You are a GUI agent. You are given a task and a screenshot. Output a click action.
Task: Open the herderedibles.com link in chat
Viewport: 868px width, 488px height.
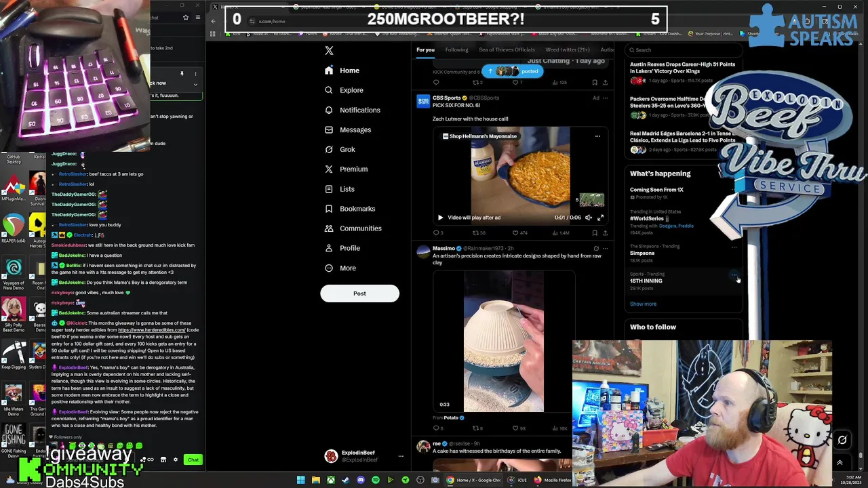coord(151,330)
